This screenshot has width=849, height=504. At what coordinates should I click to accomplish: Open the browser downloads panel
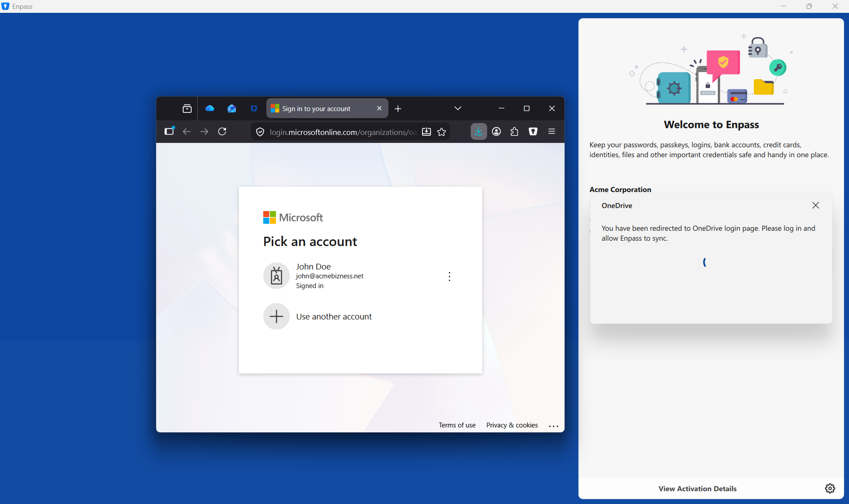(x=479, y=131)
